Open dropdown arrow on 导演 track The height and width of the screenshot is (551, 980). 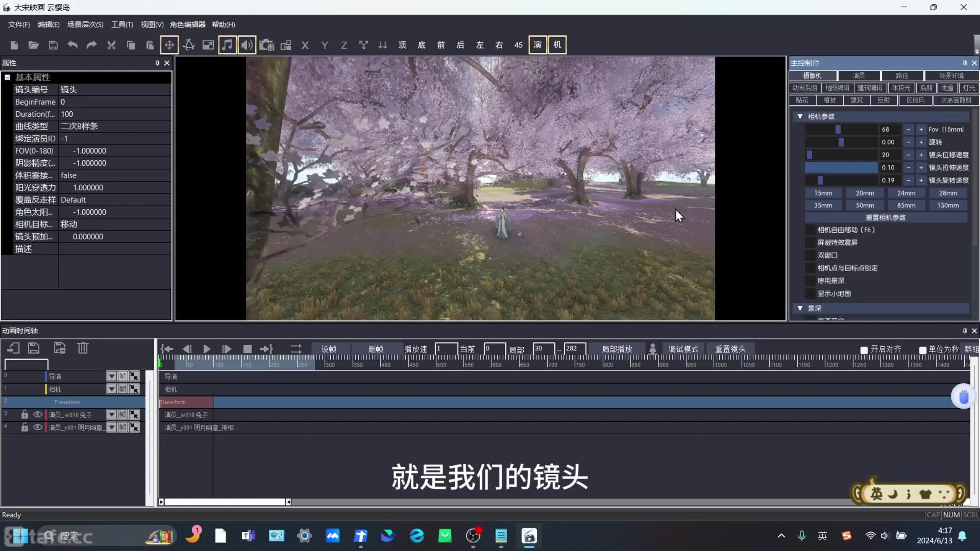pos(111,377)
